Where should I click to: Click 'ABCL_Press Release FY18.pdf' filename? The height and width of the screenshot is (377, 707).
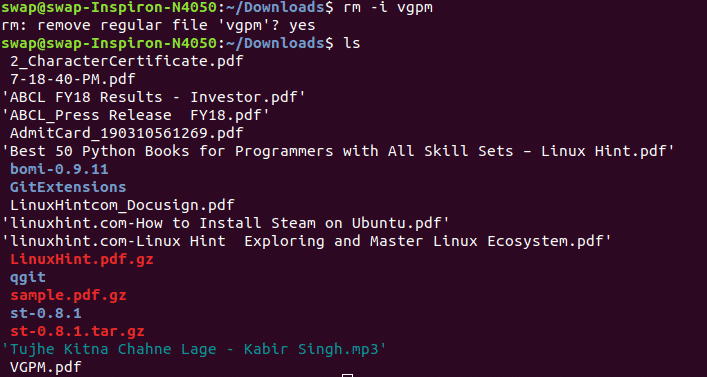pyautogui.click(x=136, y=116)
